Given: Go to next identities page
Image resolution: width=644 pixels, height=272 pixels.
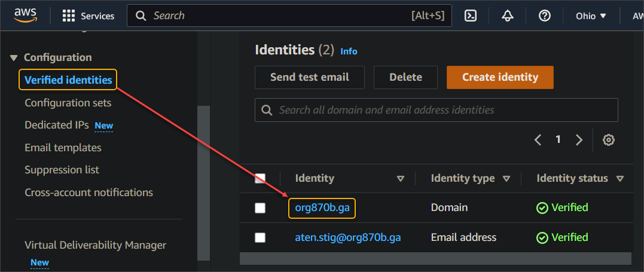Looking at the screenshot, I should click(579, 140).
